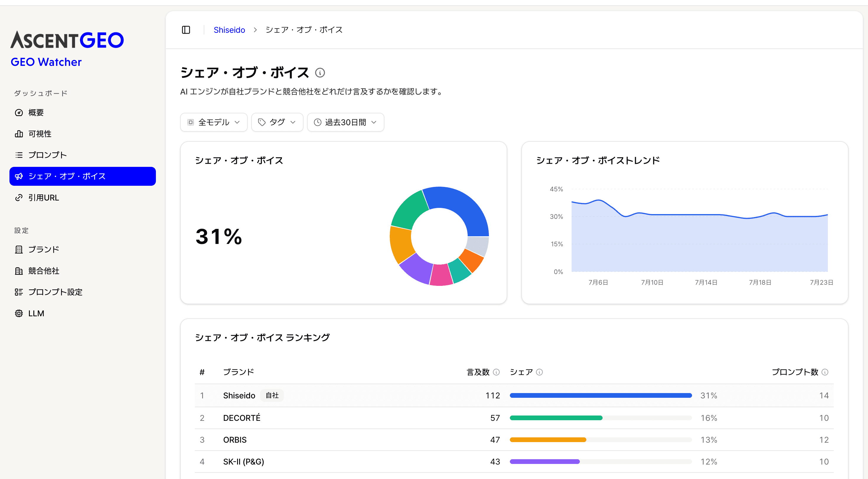868x479 pixels.
Task: Click the 7月23日 axis label on trend chart
Action: (821, 283)
